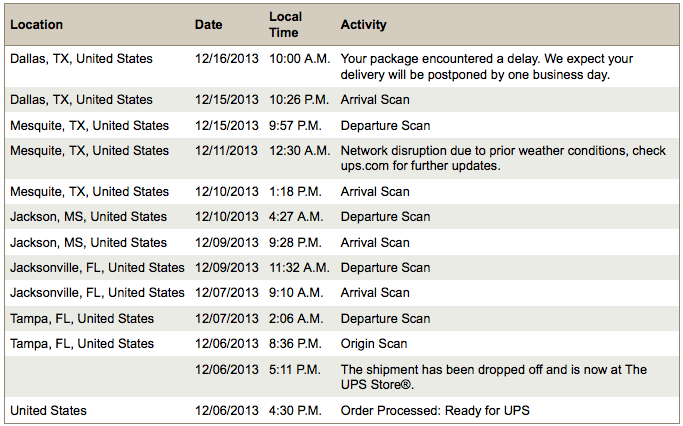This screenshot has height=426, width=683.
Task: Click Jacksonville, FL location with 11:32 A.M. departure
Action: coord(97,267)
